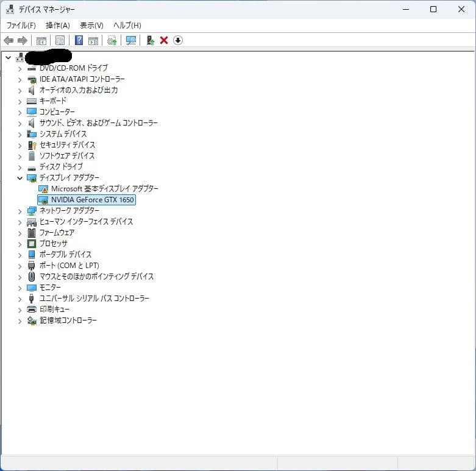
Task: Toggle the action pane toolbar icon
Action: (93, 40)
